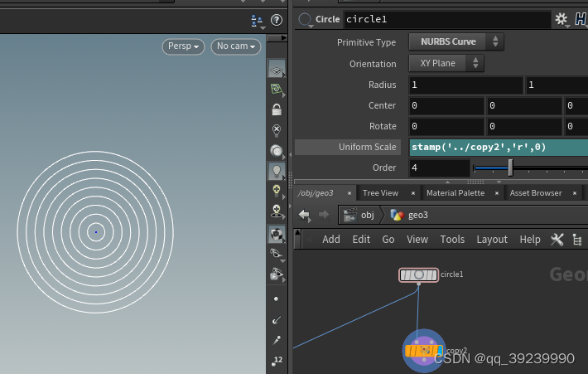The width and height of the screenshot is (588, 374).
Task: Click the wrench tools icon
Action: 557,240
